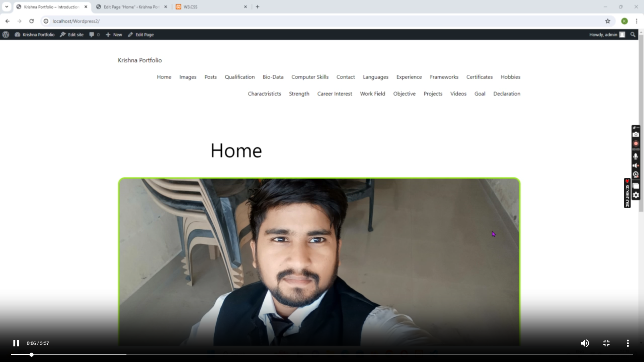The width and height of the screenshot is (644, 362).
Task: Take a screenshot with ScreenRec camera icon
Action: coord(636,134)
